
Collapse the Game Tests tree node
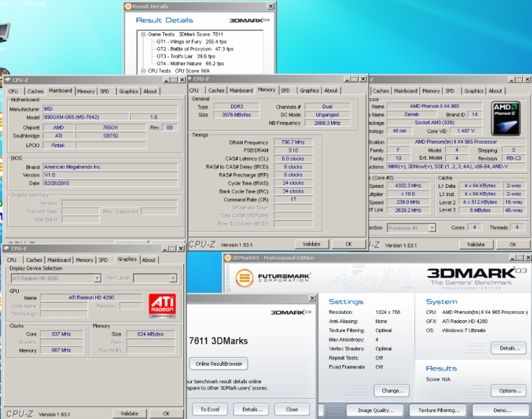pos(143,34)
